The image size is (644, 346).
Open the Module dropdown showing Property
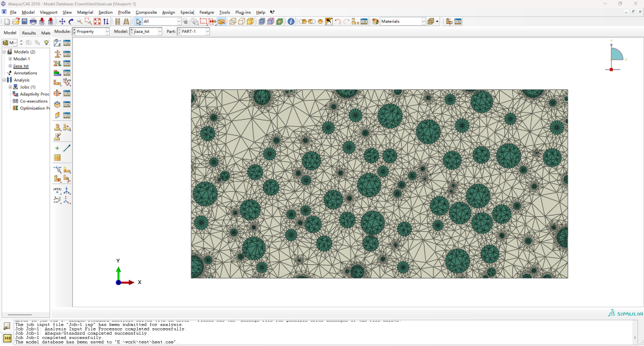(x=91, y=32)
